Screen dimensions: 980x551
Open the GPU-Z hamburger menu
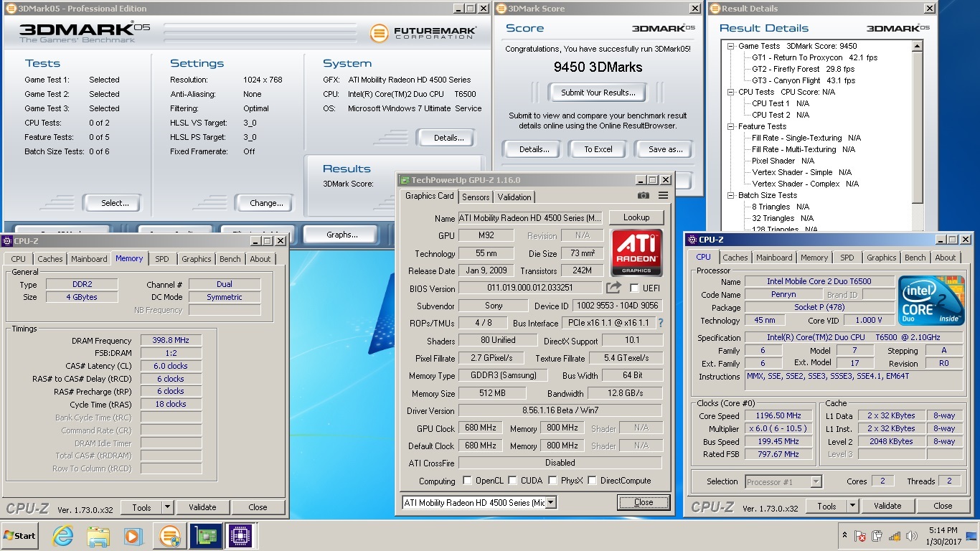pyautogui.click(x=664, y=196)
